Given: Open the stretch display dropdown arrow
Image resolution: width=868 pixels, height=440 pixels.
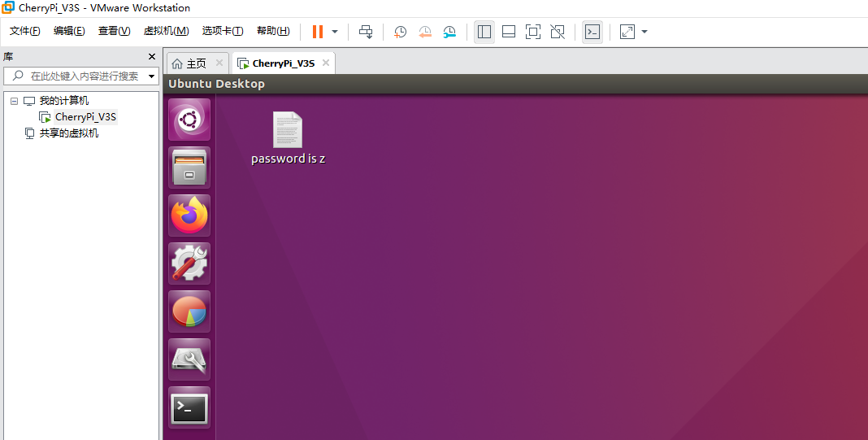Looking at the screenshot, I should pyautogui.click(x=644, y=32).
